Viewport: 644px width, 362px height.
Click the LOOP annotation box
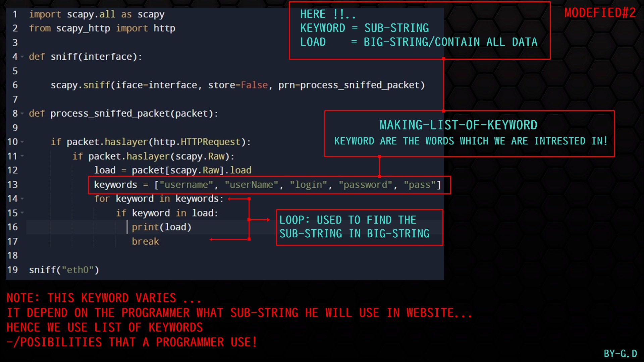(x=359, y=227)
